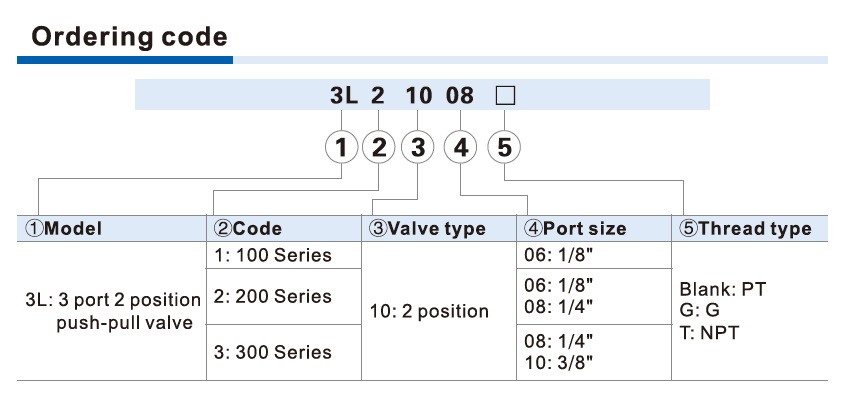Click the "10: 2 position" valve type cell

pyautogui.click(x=429, y=311)
